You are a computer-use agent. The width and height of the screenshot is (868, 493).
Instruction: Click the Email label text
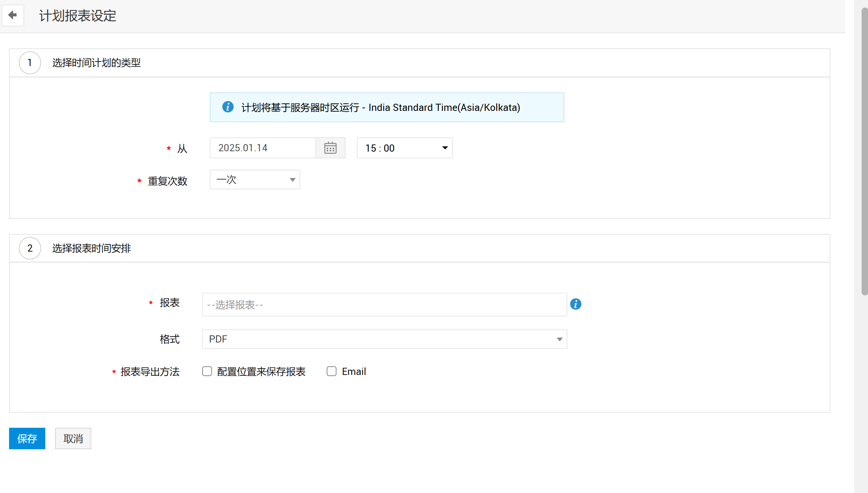click(x=354, y=372)
